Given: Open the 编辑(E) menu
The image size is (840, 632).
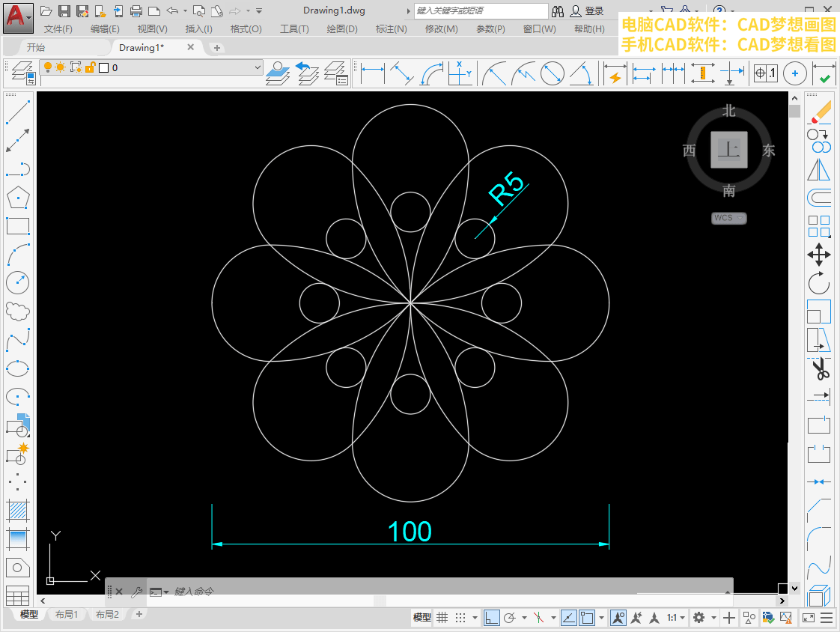Looking at the screenshot, I should tap(105, 29).
